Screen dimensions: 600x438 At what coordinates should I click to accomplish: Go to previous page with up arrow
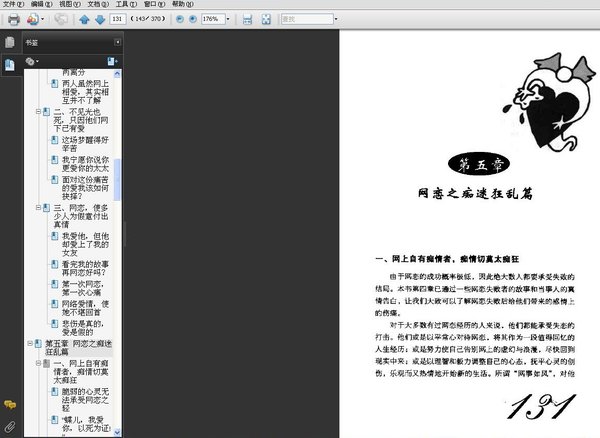[84, 19]
